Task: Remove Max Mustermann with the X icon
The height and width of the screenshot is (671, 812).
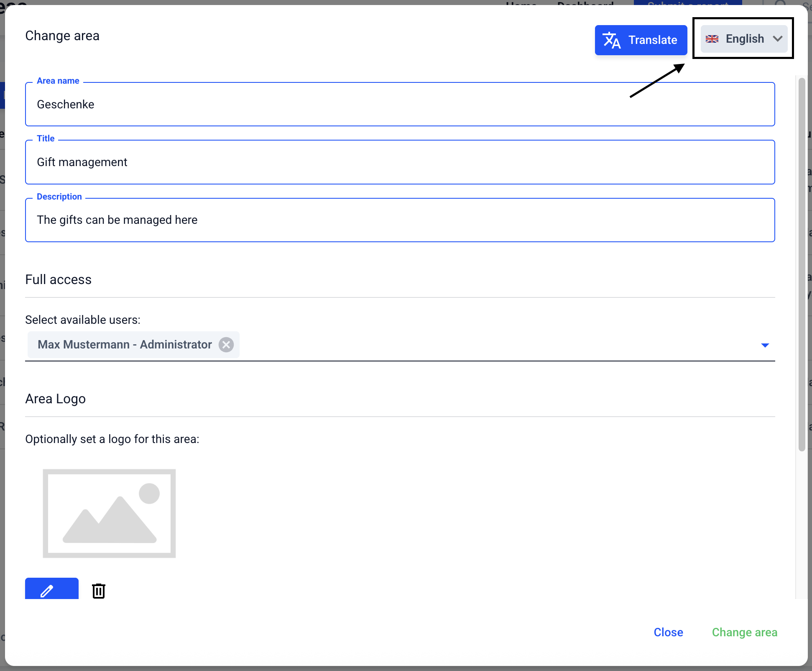Action: (226, 345)
